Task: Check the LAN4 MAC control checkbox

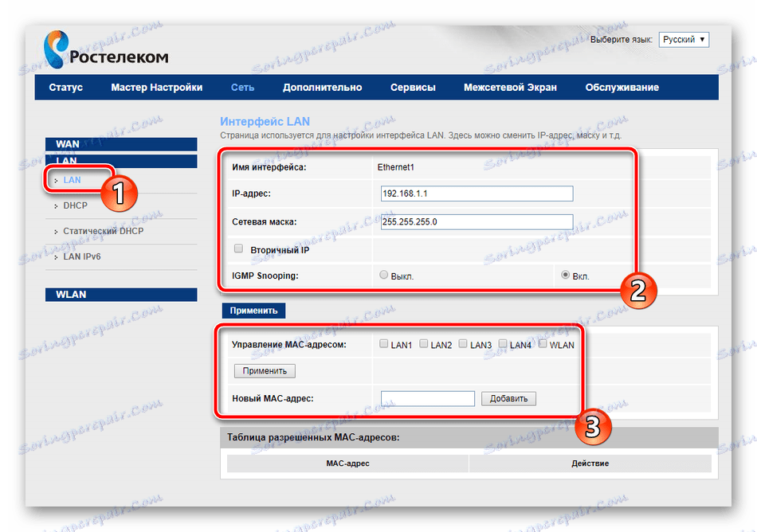Action: pos(503,344)
